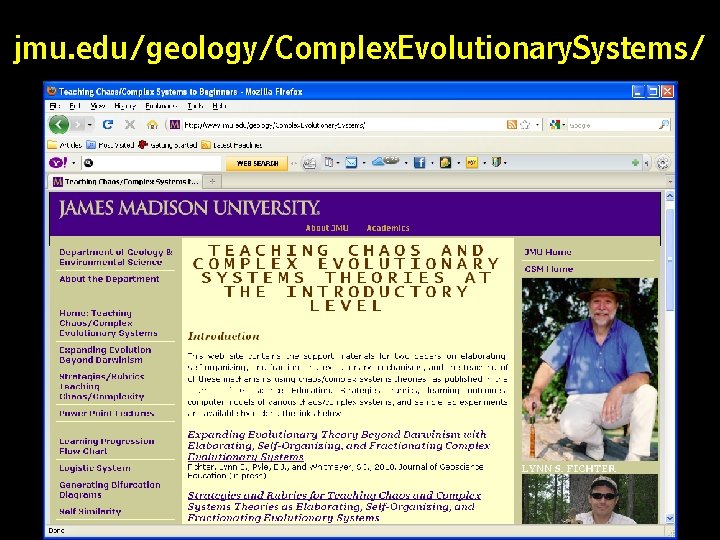Open the File menu

(x=55, y=106)
